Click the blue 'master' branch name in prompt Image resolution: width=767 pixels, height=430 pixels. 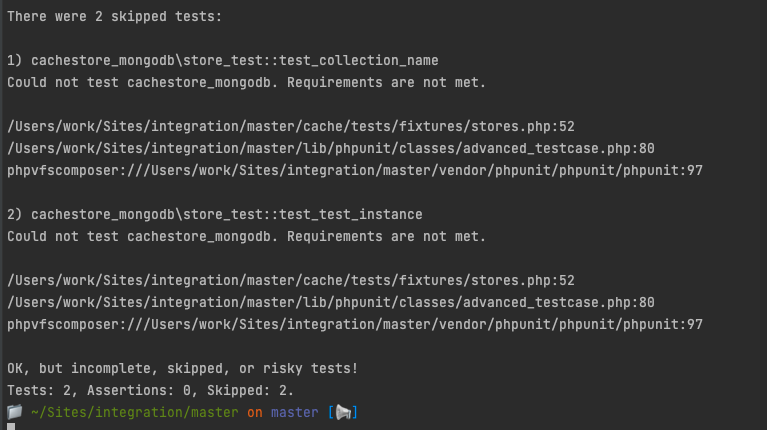pos(294,413)
